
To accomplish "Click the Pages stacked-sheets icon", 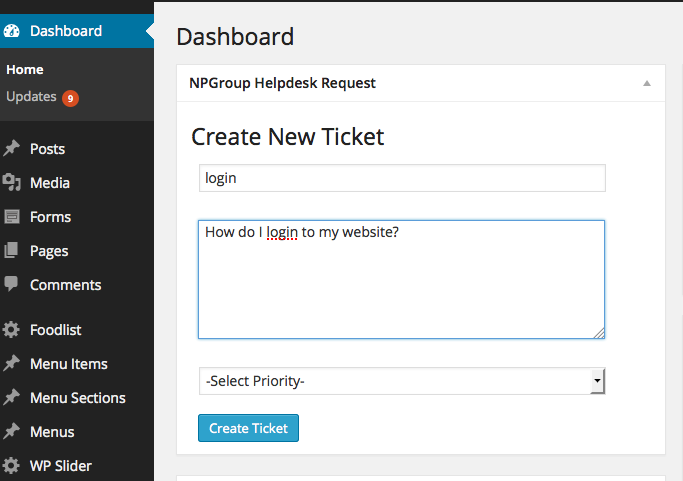I will coord(11,251).
